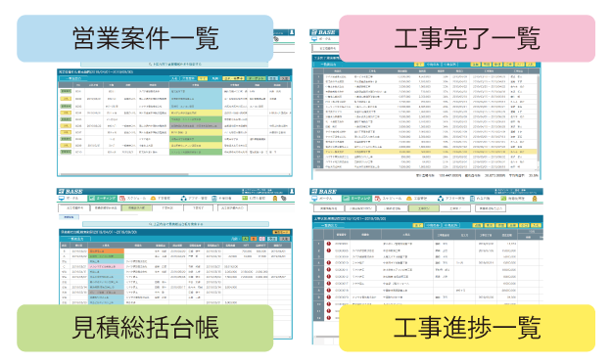Select highlighted green sub-tab in 工事進捗一覧 screen

(x=424, y=208)
